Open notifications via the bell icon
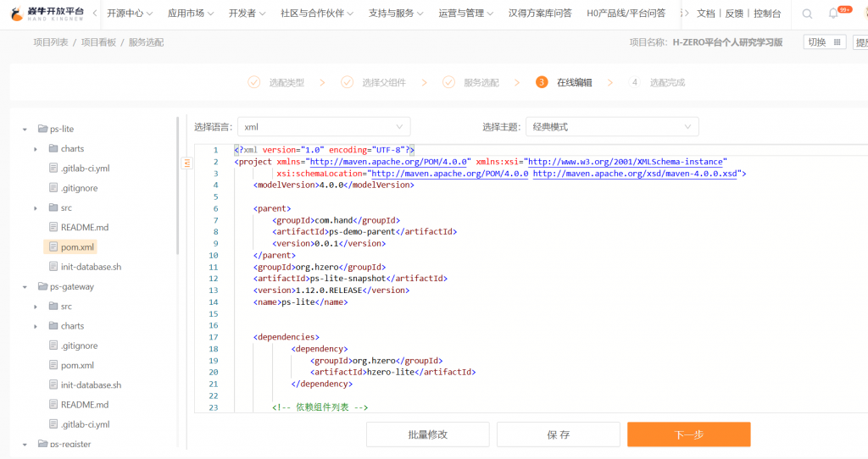The height and width of the screenshot is (459, 868). (x=833, y=14)
